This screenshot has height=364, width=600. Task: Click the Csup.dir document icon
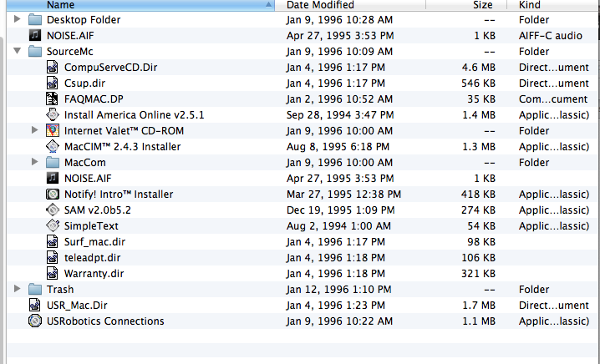coord(53,83)
